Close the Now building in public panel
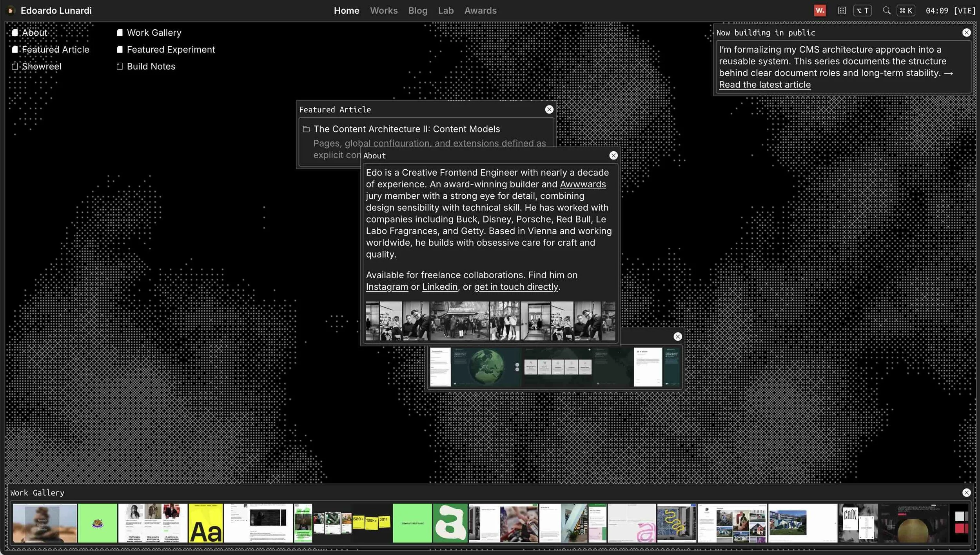The height and width of the screenshot is (555, 980). (966, 33)
